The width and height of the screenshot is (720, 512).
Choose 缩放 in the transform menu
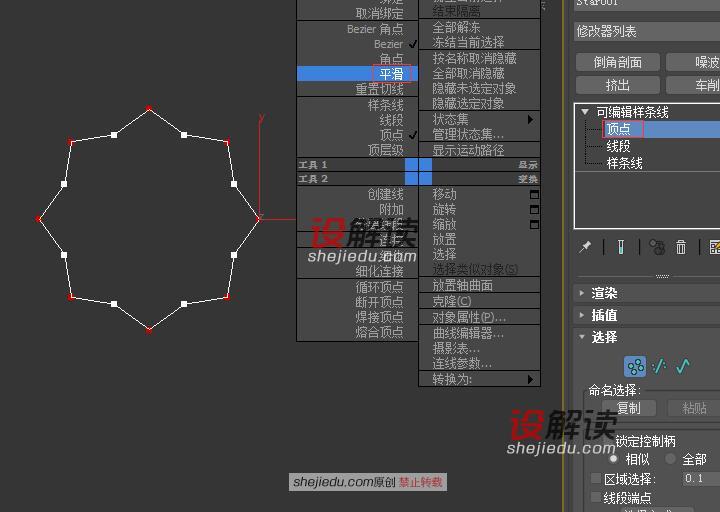(444, 224)
